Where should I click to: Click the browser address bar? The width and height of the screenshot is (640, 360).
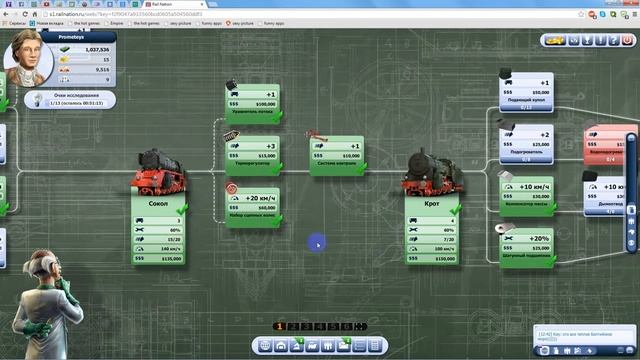click(310, 14)
